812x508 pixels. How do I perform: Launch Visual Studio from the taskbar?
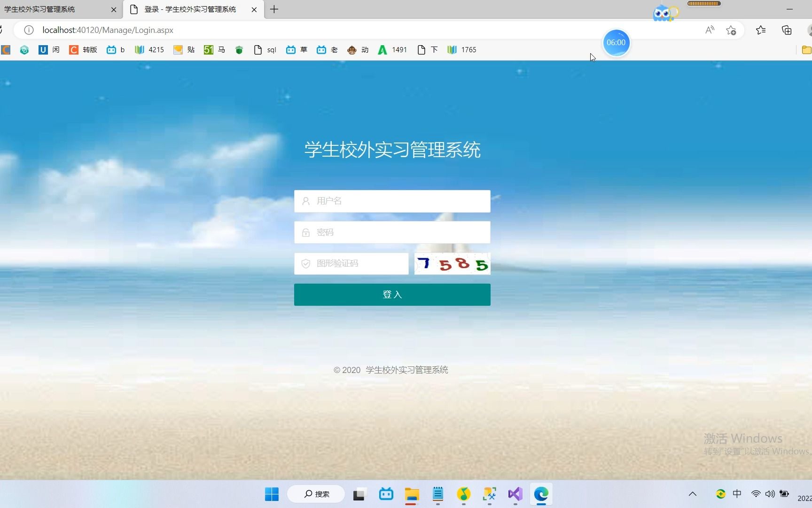coord(515,494)
